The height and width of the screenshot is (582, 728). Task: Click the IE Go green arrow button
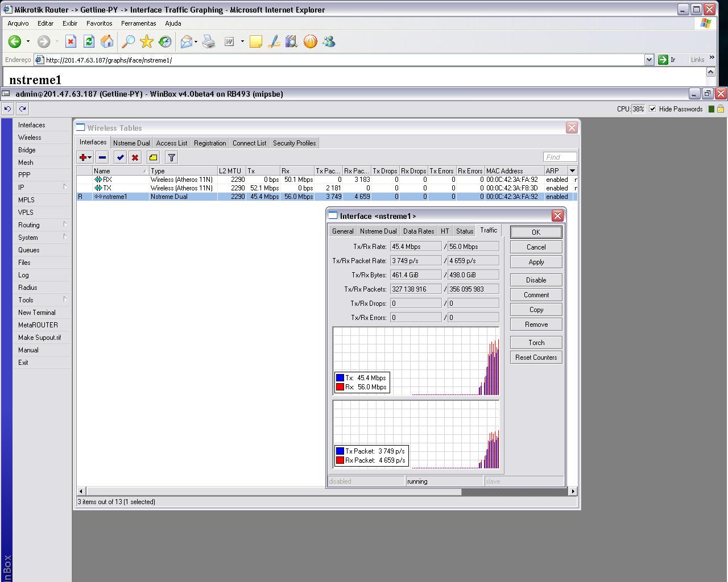(663, 60)
